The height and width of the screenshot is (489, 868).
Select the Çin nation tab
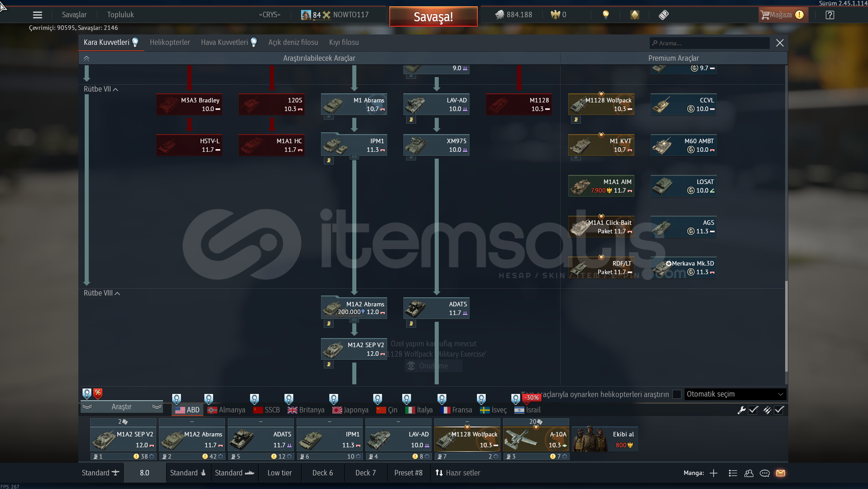[387, 410]
